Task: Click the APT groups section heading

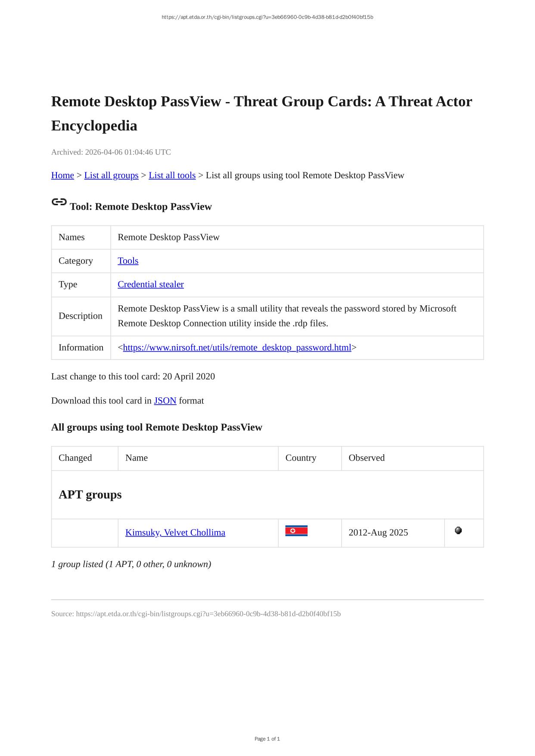Action: 90,495
